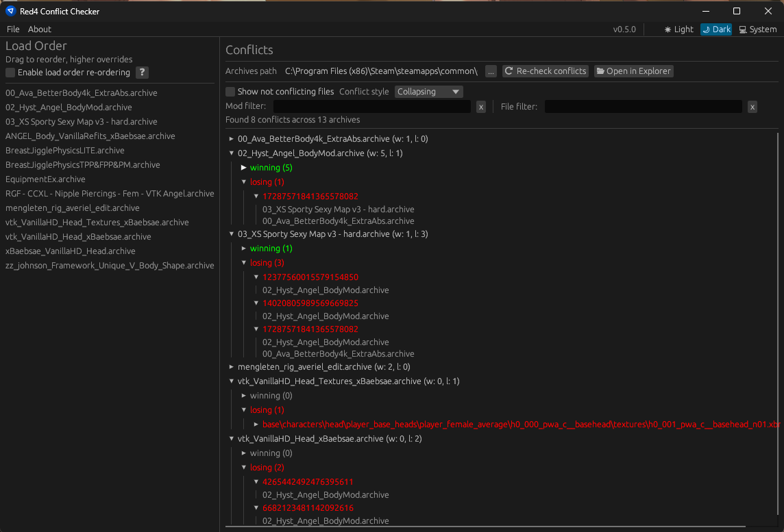The width and height of the screenshot is (784, 532).
Task: Open the Conflict style Collapsing dropdown
Action: point(428,92)
